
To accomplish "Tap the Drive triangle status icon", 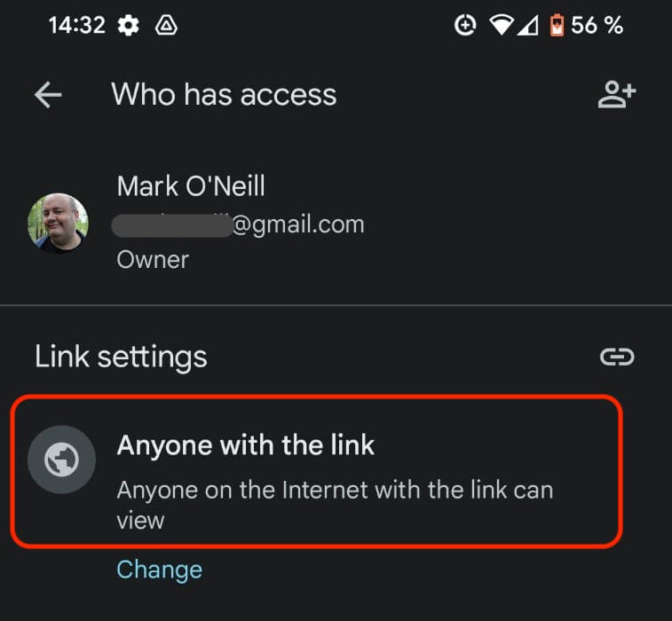I will click(x=166, y=25).
